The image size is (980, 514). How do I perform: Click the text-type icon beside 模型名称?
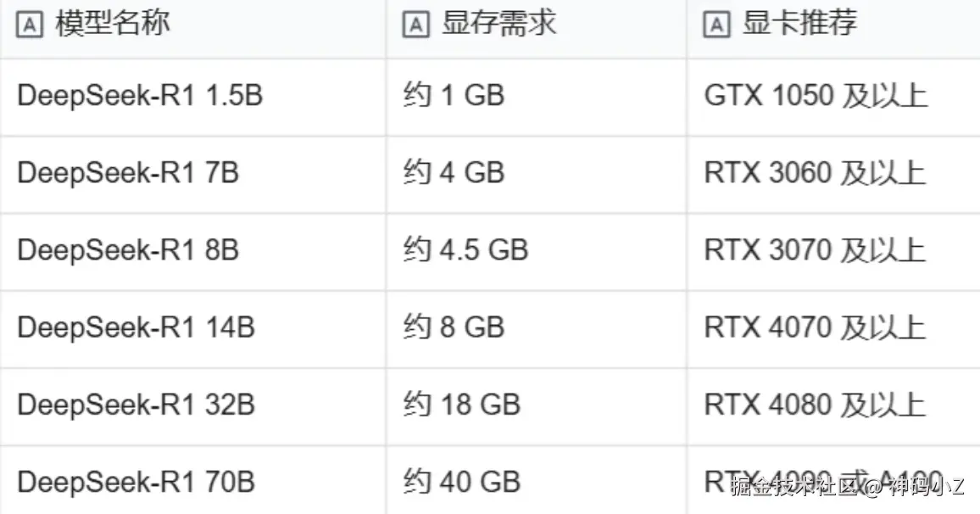click(31, 25)
